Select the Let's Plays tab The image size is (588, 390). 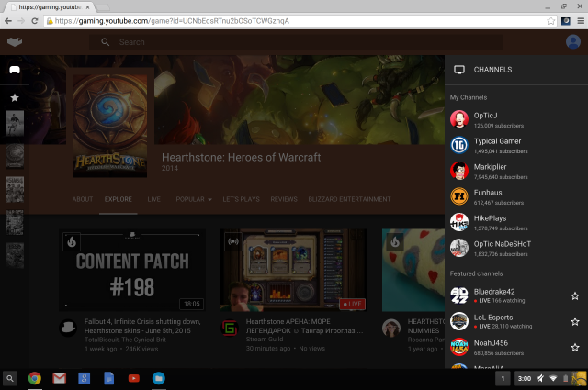[x=241, y=199]
